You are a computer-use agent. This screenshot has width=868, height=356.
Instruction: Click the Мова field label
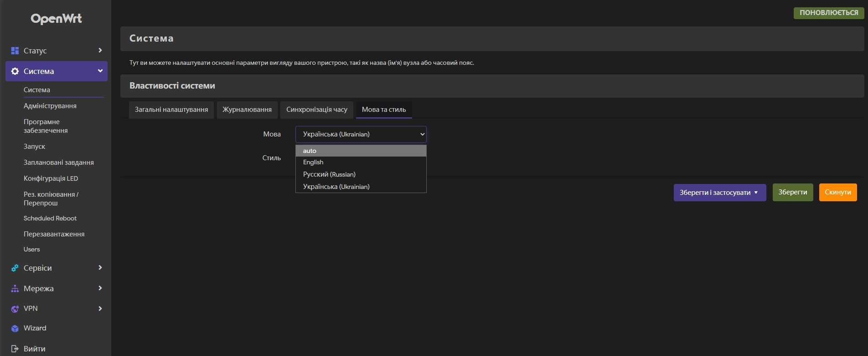pos(272,134)
